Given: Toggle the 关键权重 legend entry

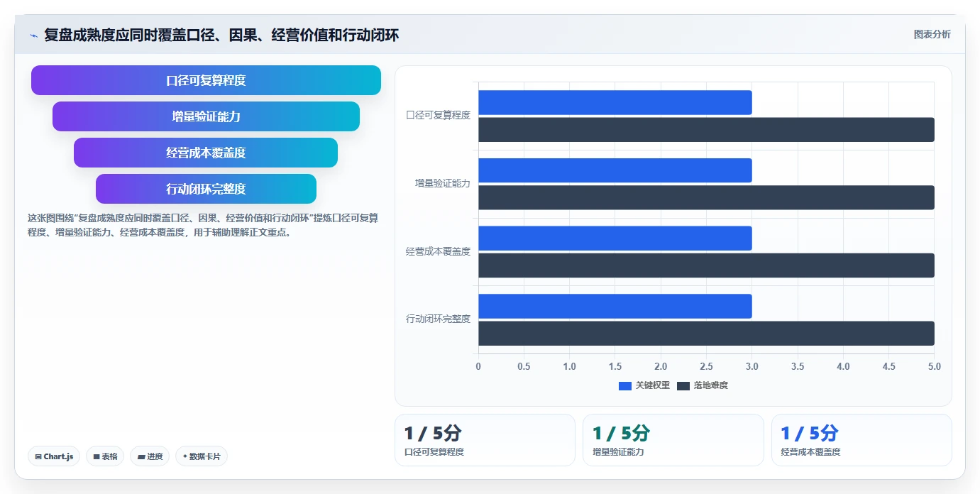Looking at the screenshot, I should 644,385.
